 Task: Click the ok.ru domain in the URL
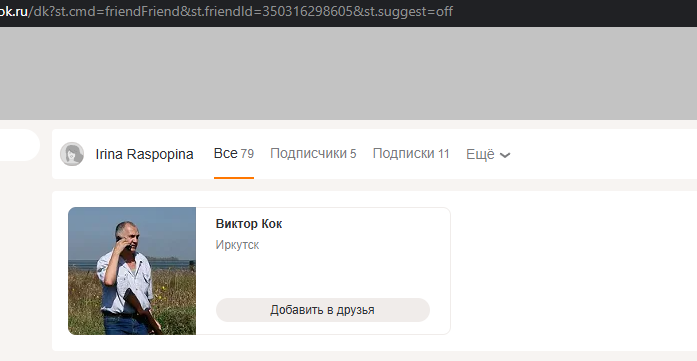(x=13, y=12)
